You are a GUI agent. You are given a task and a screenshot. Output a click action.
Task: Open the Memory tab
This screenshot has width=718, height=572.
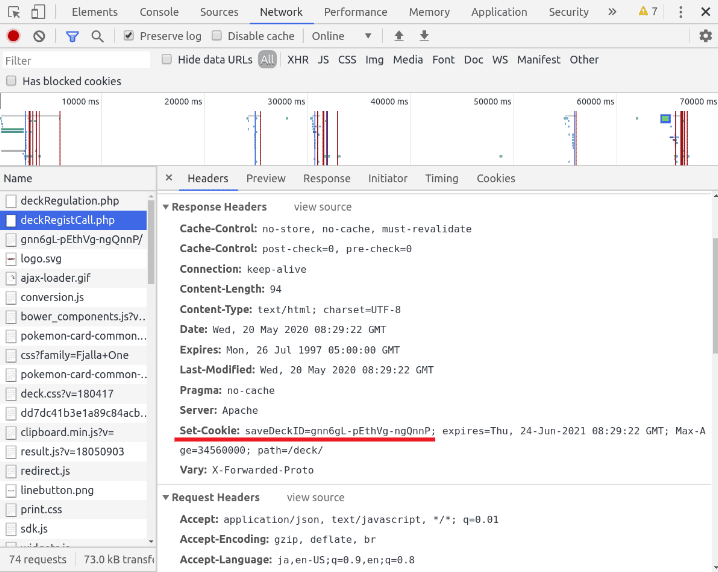(429, 12)
